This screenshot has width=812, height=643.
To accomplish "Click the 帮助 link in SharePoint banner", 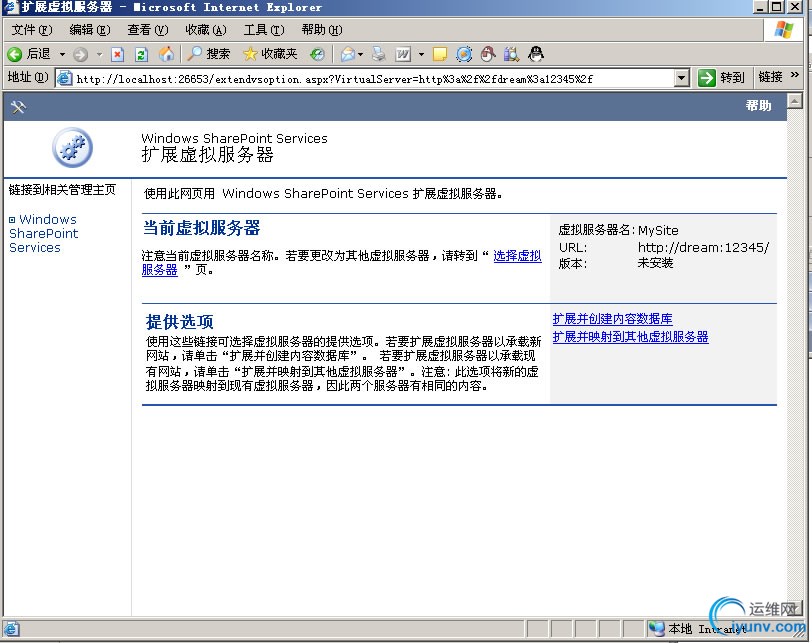I will [x=758, y=106].
